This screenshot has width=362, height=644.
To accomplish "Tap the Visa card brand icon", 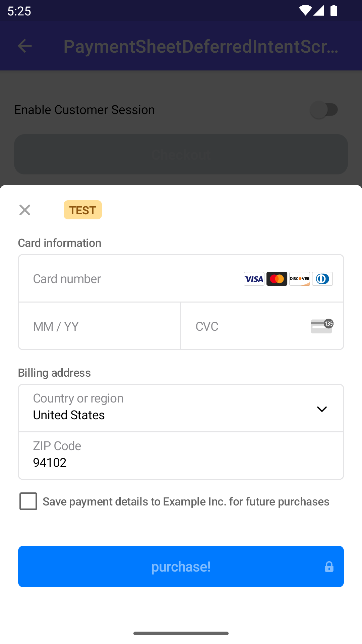I will pyautogui.click(x=254, y=279).
